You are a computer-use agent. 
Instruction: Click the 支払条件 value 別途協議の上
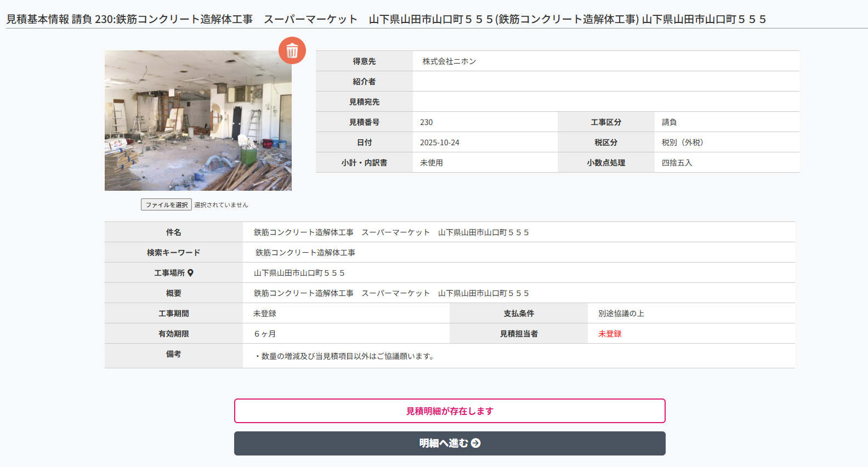621,314
